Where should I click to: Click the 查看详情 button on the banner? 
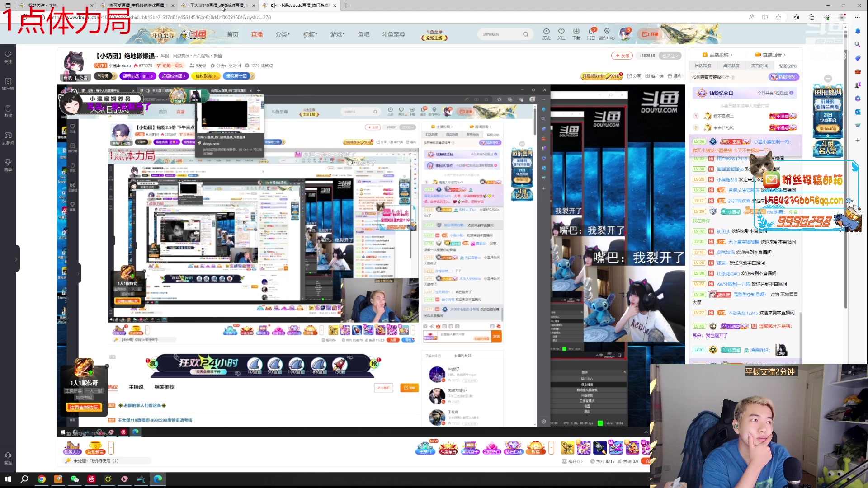pyautogui.click(x=828, y=129)
